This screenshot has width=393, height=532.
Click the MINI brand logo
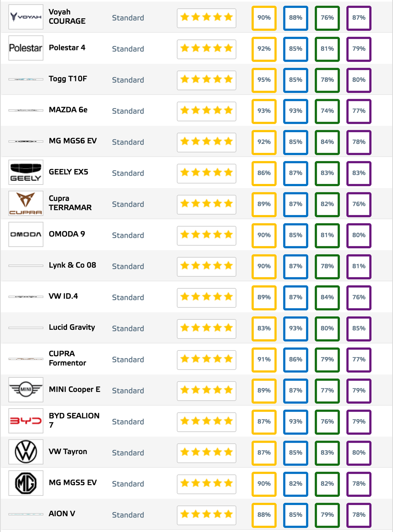coord(26,390)
